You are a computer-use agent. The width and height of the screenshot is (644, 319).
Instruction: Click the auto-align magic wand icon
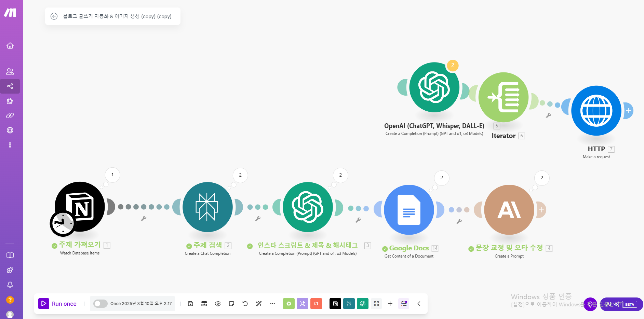[259, 304]
